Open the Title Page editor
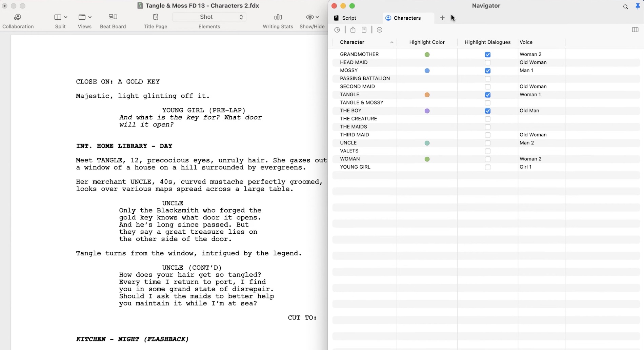 [x=155, y=21]
